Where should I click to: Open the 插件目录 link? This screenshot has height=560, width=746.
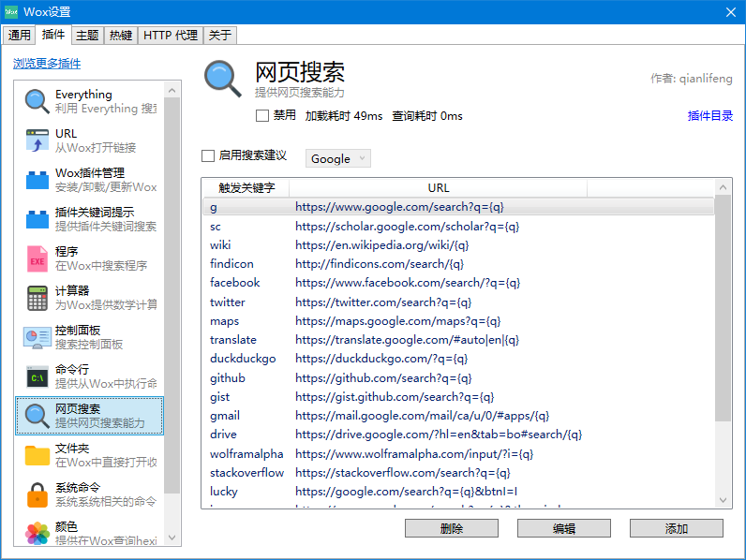pos(709,115)
